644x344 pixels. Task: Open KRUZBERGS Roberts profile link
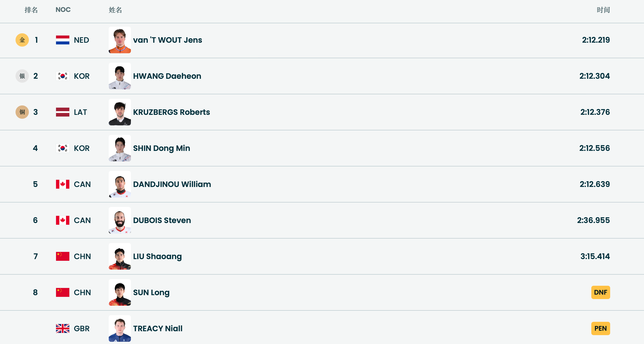pyautogui.click(x=171, y=112)
